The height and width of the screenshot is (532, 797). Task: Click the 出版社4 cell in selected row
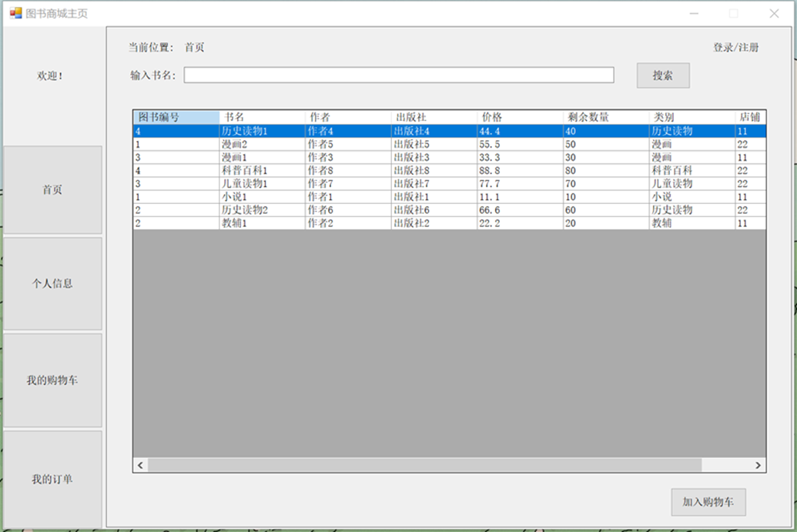434,131
